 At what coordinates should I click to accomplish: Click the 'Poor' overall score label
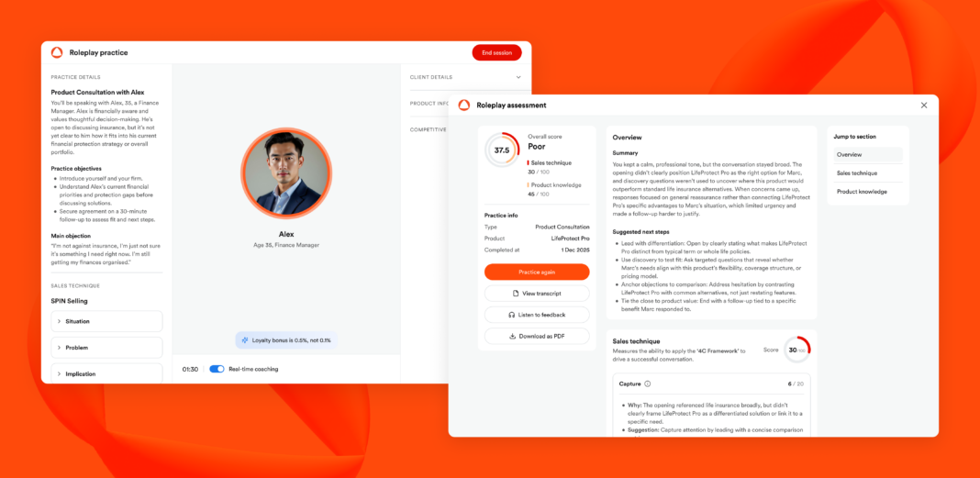click(537, 147)
